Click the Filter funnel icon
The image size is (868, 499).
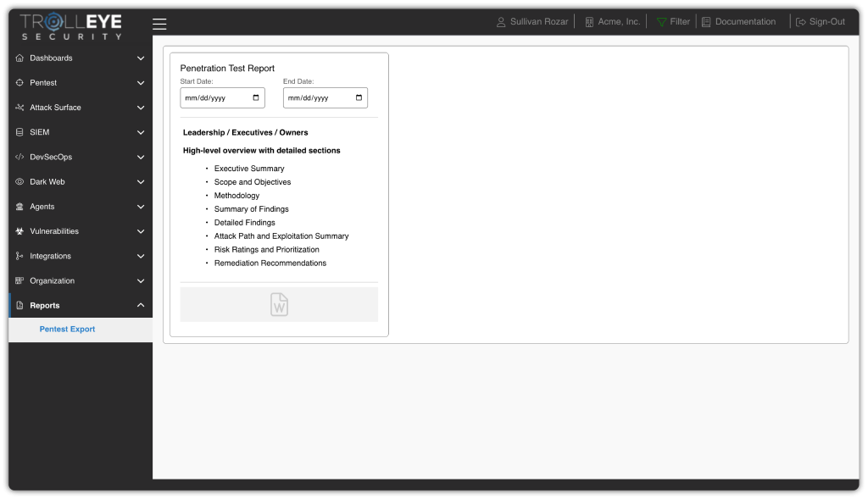(661, 22)
